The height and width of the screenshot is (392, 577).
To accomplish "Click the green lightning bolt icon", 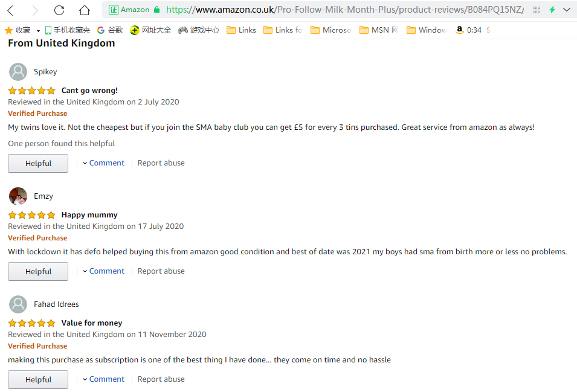I will pos(552,10).
